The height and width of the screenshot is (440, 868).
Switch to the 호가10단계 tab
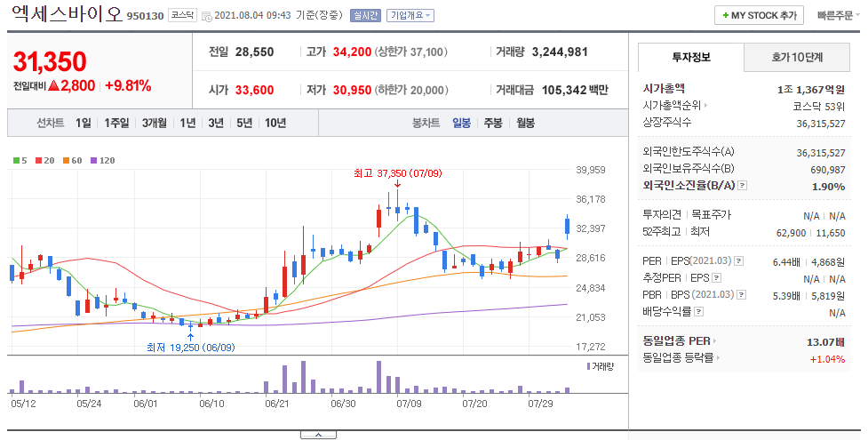pyautogui.click(x=797, y=57)
